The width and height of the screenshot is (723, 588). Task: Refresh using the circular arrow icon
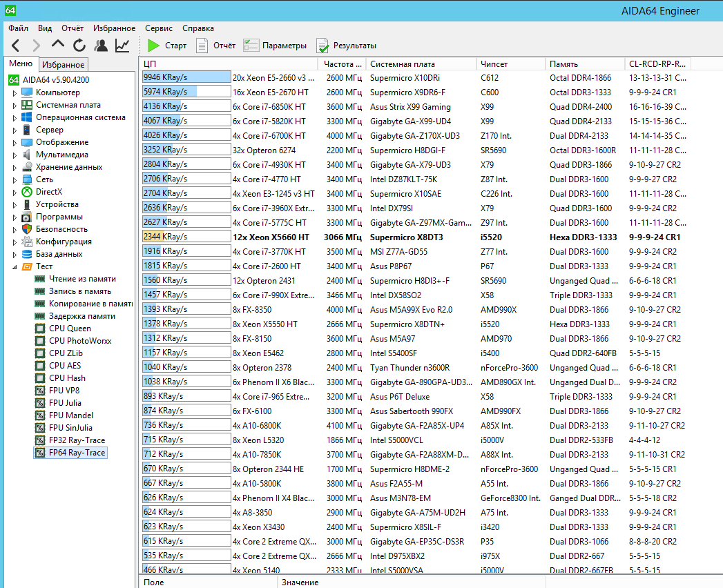pos(79,45)
